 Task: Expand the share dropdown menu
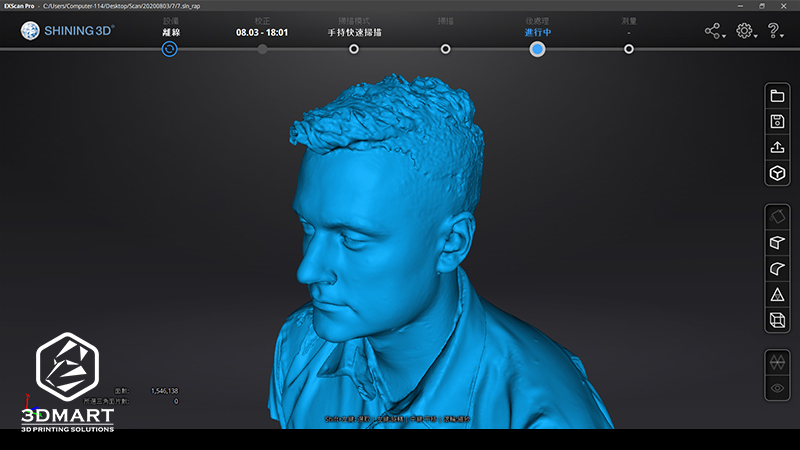pos(714,32)
